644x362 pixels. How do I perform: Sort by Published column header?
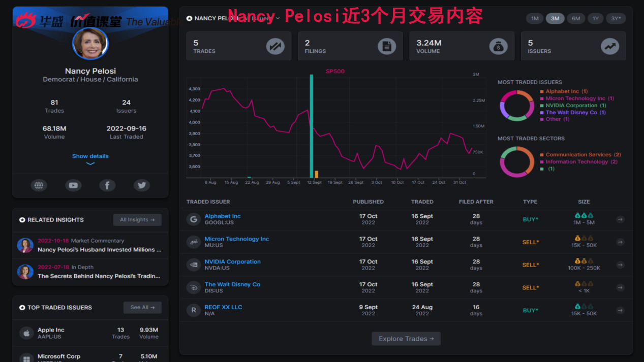368,202
